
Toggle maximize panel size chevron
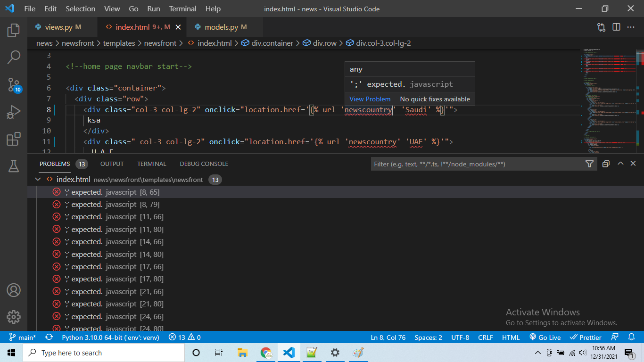pos(620,164)
